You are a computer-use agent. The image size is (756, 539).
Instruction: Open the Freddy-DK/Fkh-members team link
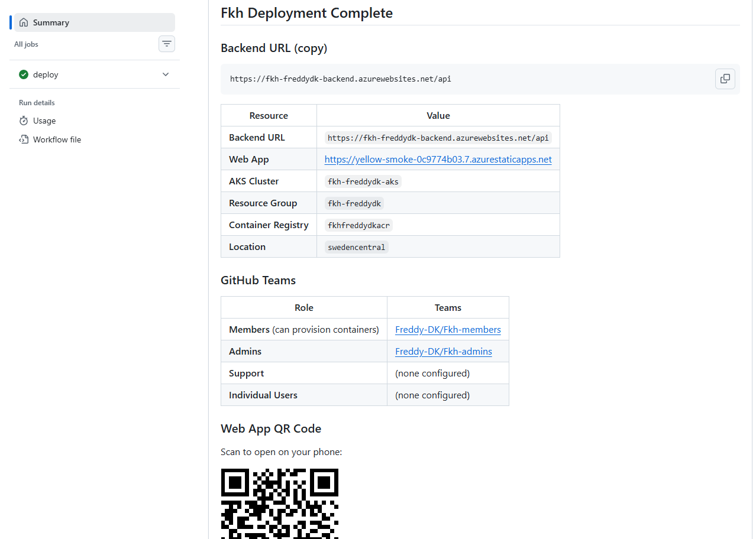pyautogui.click(x=448, y=330)
